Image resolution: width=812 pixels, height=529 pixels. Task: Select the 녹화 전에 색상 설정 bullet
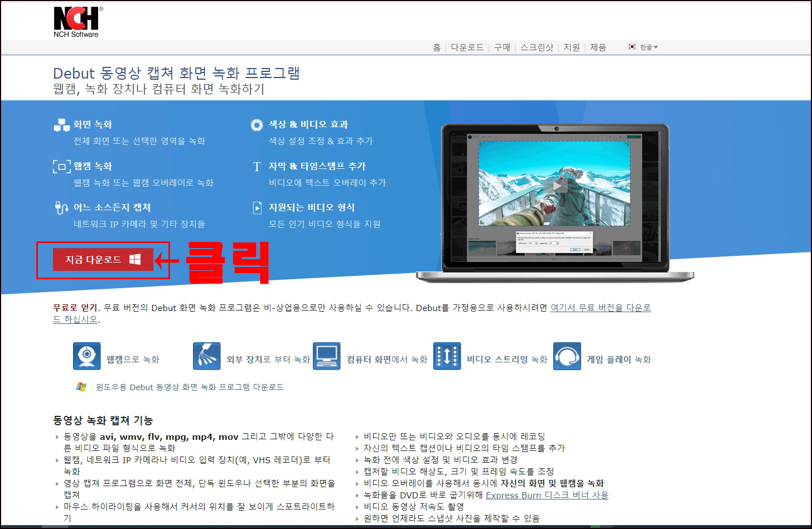click(x=441, y=460)
